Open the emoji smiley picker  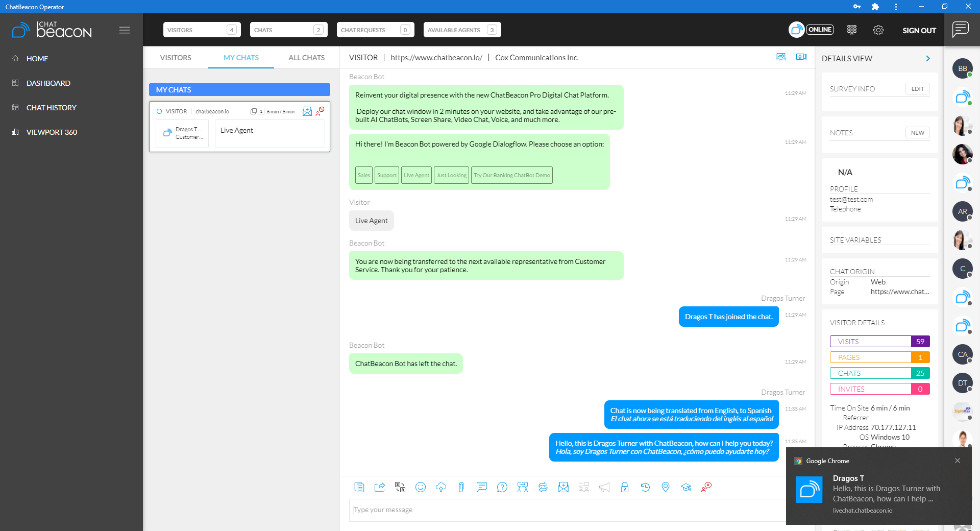421,487
